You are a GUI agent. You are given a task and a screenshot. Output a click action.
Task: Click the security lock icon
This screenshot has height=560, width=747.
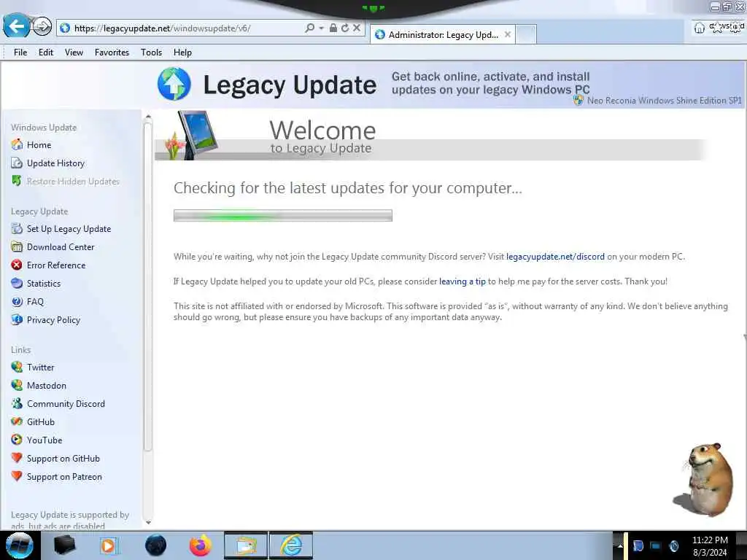point(333,28)
